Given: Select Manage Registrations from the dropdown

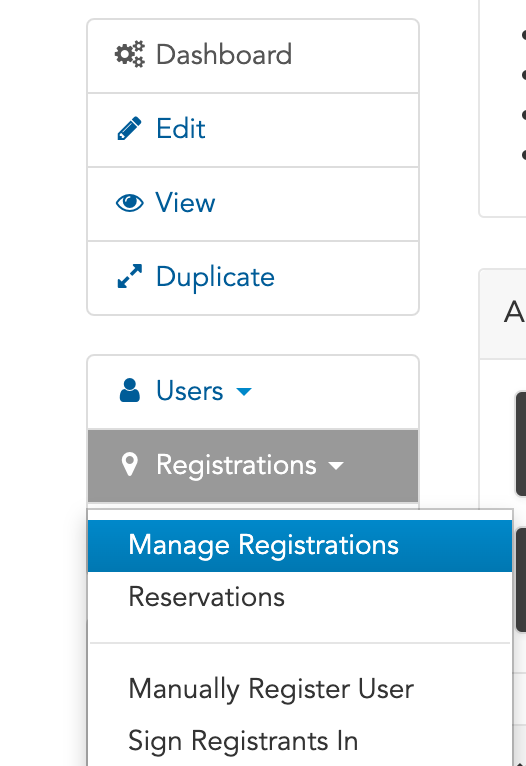Looking at the screenshot, I should tap(300, 546).
